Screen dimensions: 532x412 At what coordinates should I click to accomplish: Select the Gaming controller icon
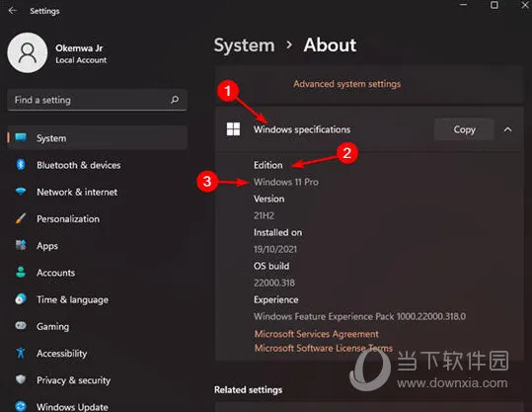click(x=21, y=326)
